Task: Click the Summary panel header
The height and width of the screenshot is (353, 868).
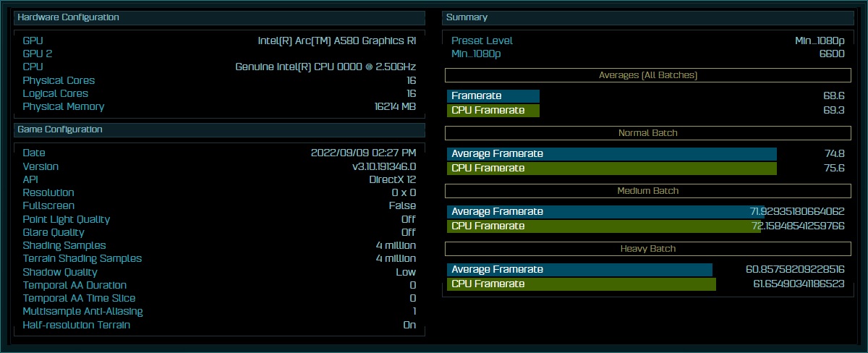Action: coord(648,17)
